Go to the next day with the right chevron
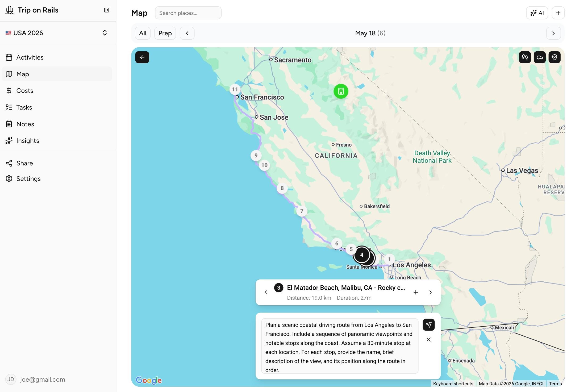 [x=553, y=33]
